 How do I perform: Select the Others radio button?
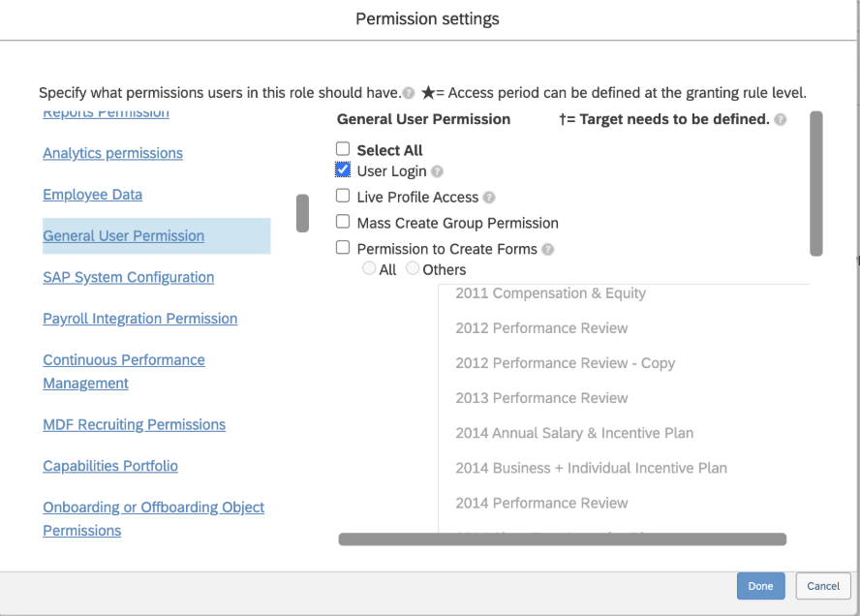(413, 269)
